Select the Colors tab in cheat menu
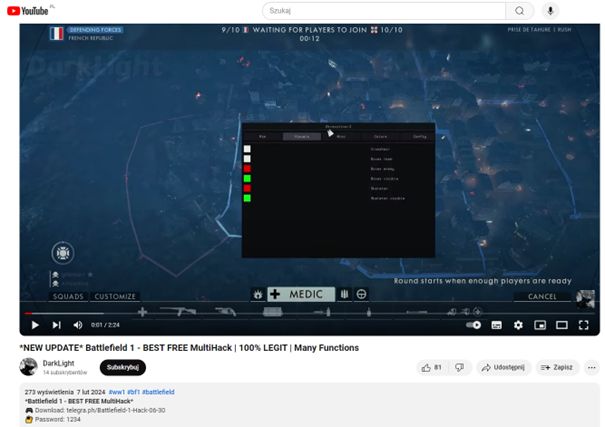 click(380, 137)
